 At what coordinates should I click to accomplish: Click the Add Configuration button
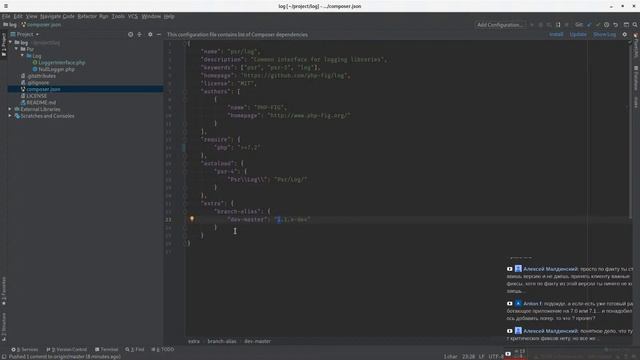[x=500, y=25]
